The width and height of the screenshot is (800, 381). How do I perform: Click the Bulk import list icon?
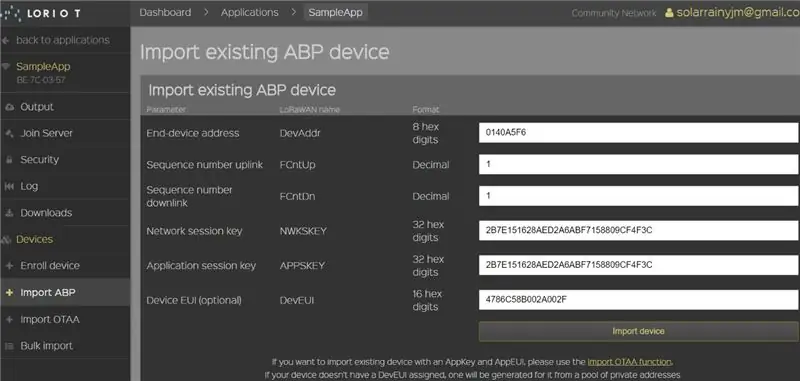[x=9, y=346]
